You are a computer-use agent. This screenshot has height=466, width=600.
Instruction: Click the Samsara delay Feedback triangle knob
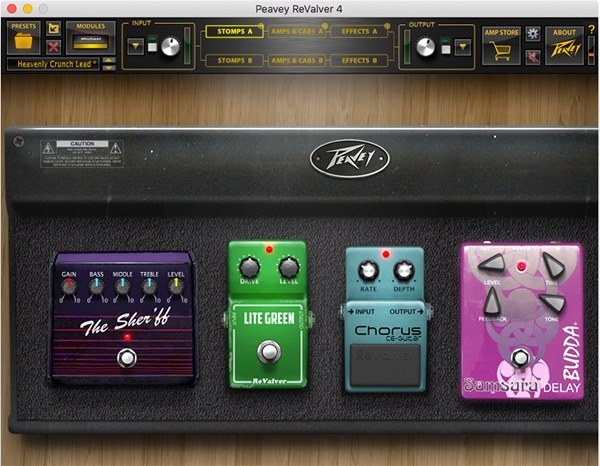[492, 301]
